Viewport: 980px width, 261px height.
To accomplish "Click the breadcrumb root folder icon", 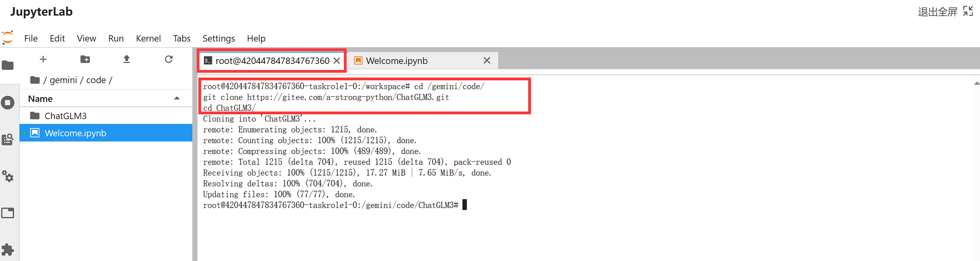I will [x=35, y=80].
